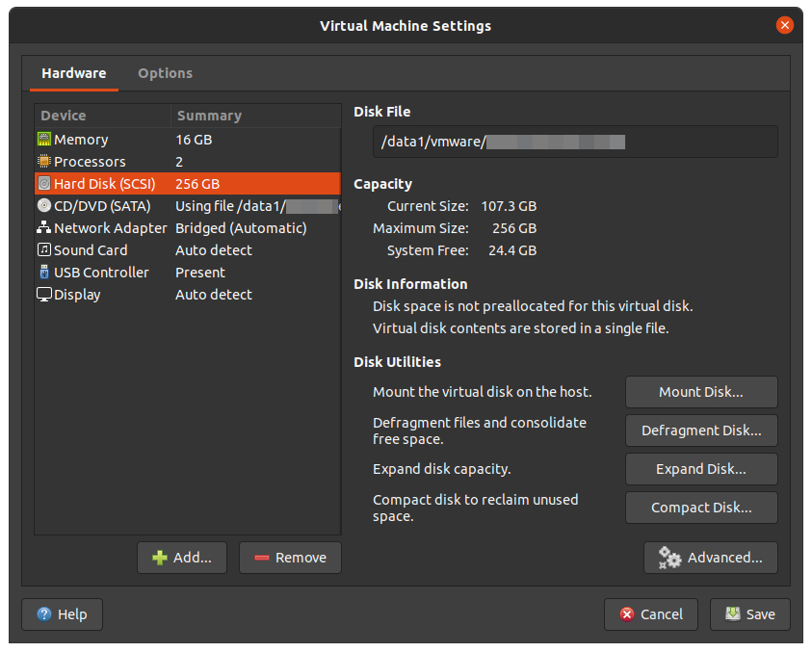Click the red minus Remove icon
The height and width of the screenshot is (652, 812).
(260, 557)
